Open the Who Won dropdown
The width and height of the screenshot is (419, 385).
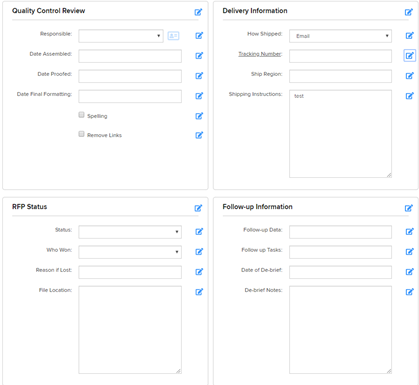click(130, 252)
